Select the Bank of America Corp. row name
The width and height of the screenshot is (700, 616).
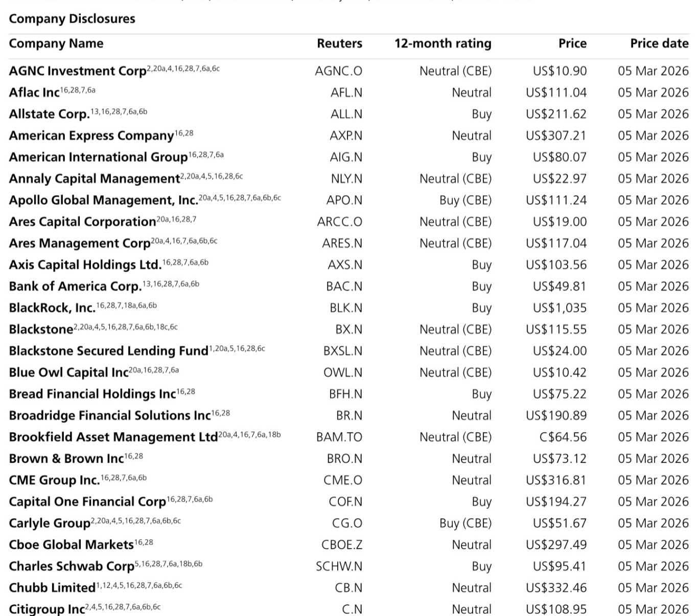75,287
